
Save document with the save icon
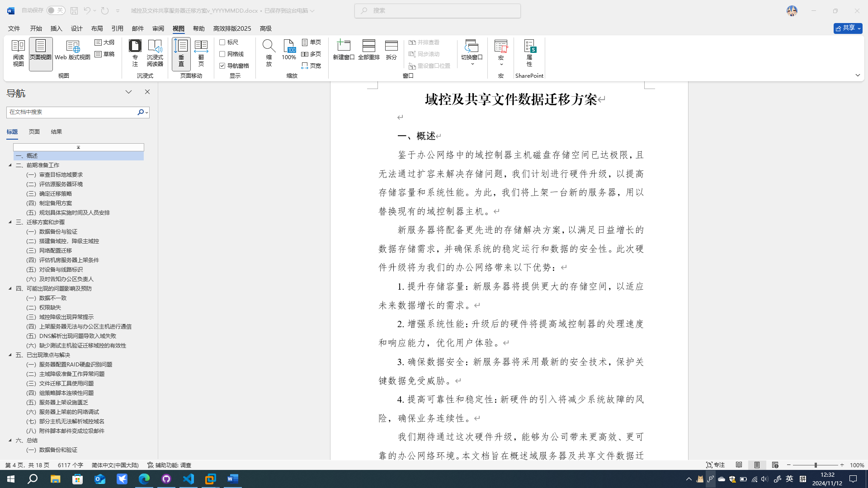(74, 10)
